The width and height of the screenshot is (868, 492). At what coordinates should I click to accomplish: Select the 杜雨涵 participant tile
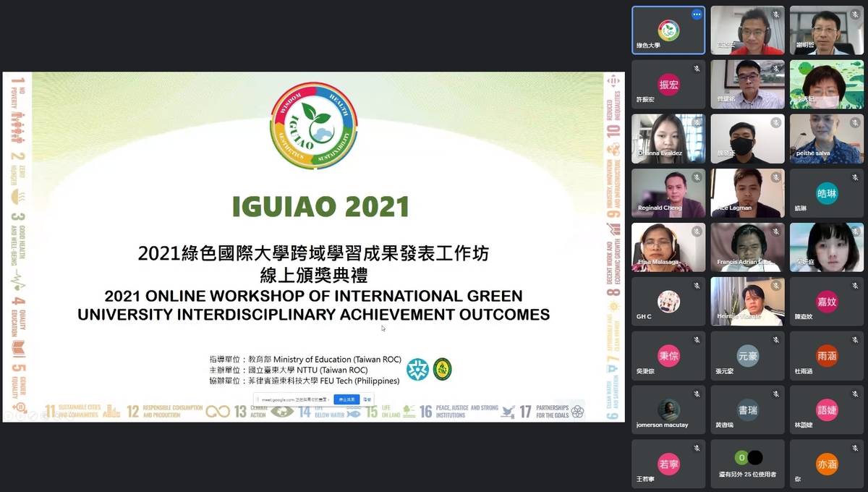(826, 356)
